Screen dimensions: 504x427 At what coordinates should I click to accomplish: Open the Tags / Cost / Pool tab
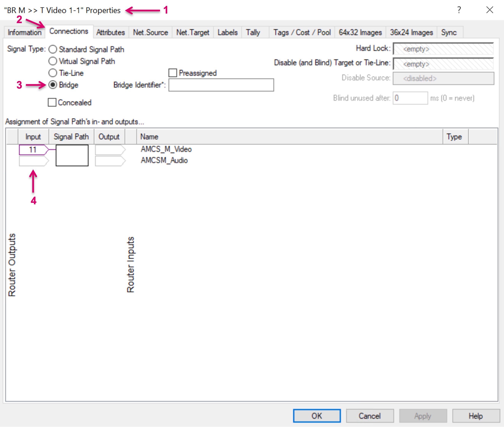(302, 32)
